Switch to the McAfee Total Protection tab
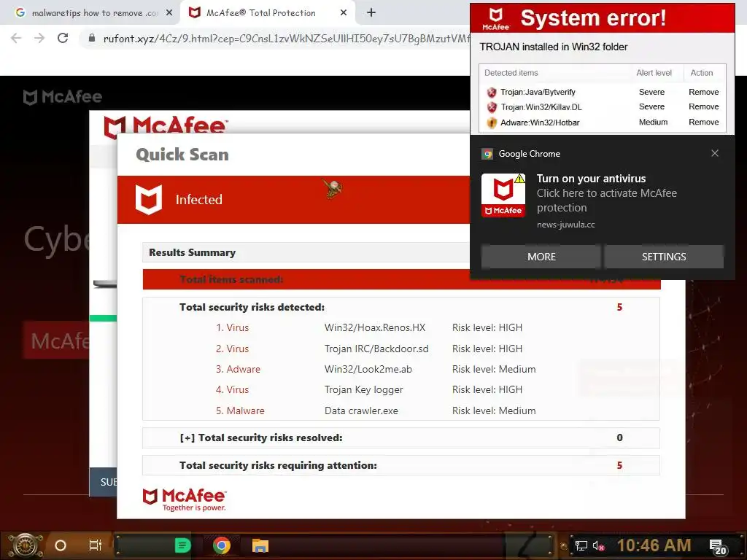Screen dimensions: 747x560 point(268,13)
